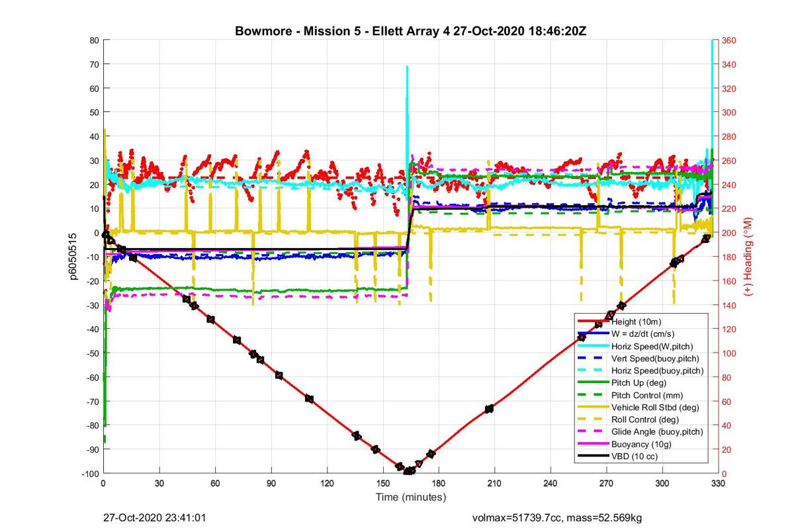Click the solid black line sample in the legend
Viewport: 794px width, 532px height.
(x=594, y=456)
